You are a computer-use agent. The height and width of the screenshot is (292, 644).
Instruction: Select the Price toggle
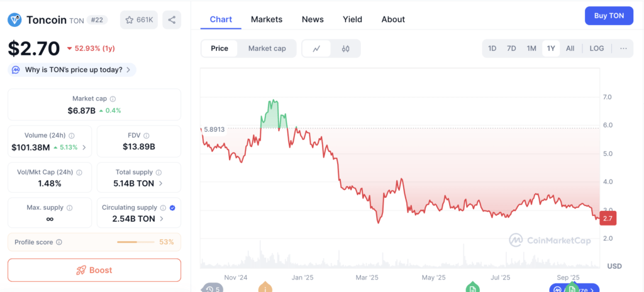coord(219,48)
